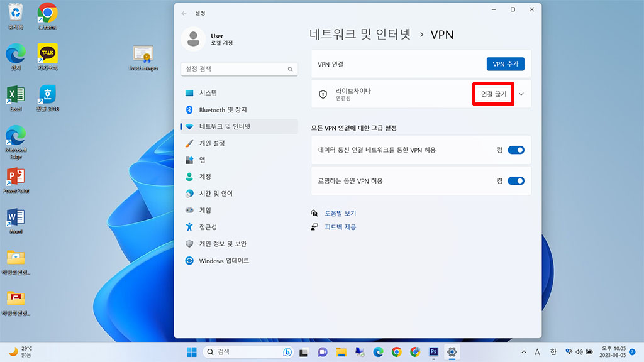Switch to Edge on the taskbar
The height and width of the screenshot is (362, 644).
[378, 352]
